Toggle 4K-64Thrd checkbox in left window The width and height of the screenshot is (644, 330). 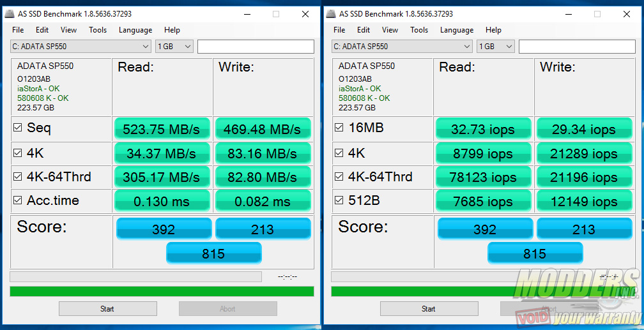(x=17, y=177)
